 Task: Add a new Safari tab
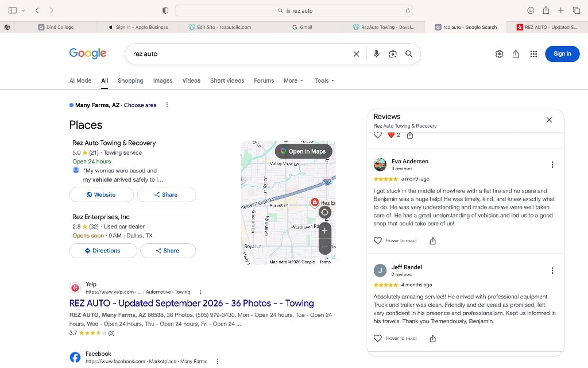561,10
